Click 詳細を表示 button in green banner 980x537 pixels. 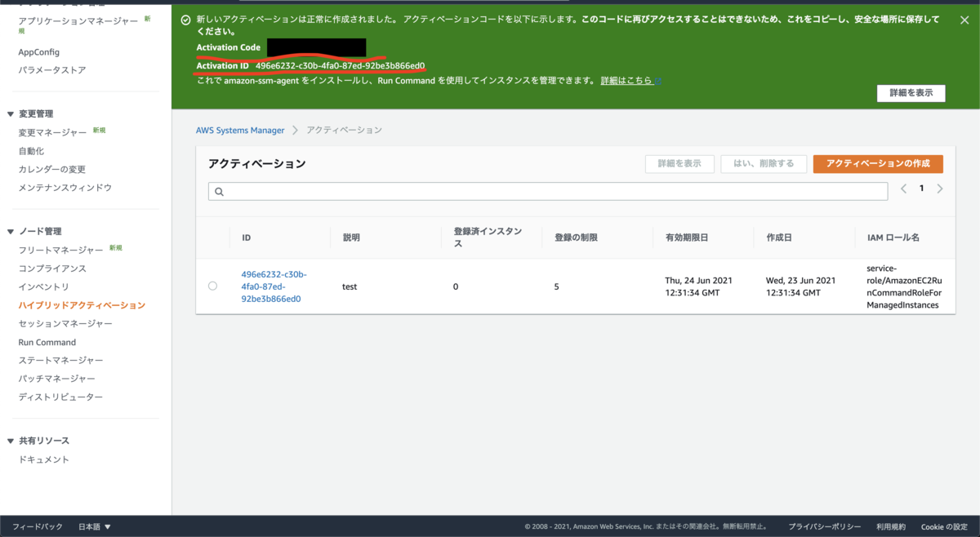pos(911,93)
